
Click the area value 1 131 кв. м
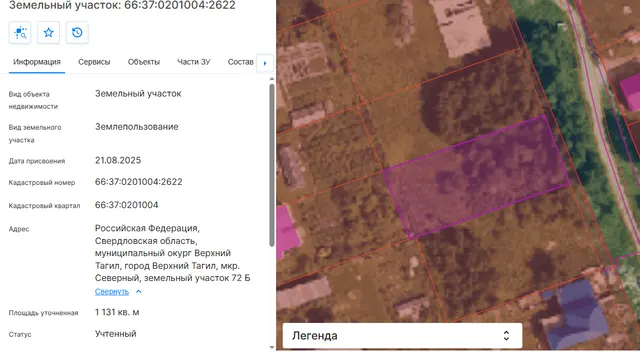(x=117, y=312)
